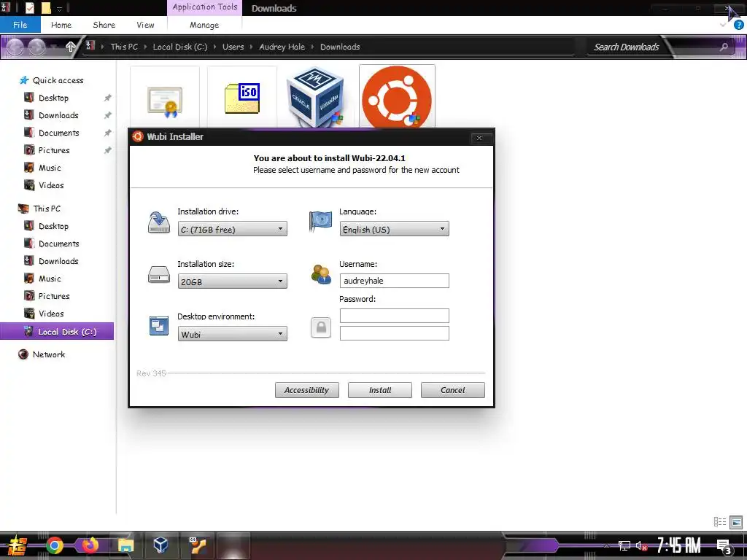The width and height of the screenshot is (747, 560).
Task: Select the Application Tools tab
Action: (x=204, y=7)
